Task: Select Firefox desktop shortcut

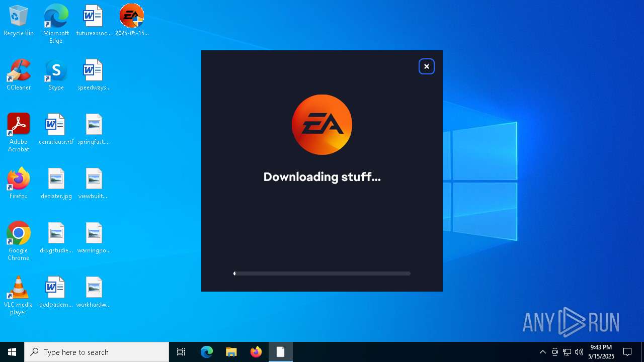Action: coord(19,184)
